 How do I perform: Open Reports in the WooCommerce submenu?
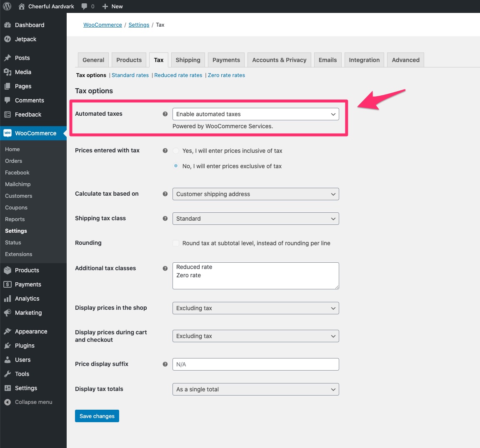click(x=15, y=219)
